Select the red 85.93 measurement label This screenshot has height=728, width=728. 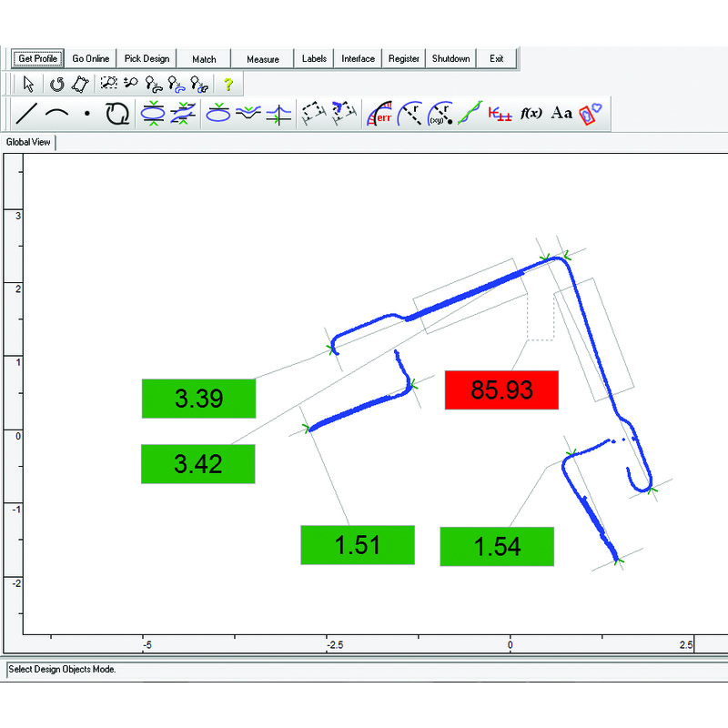[x=500, y=390]
